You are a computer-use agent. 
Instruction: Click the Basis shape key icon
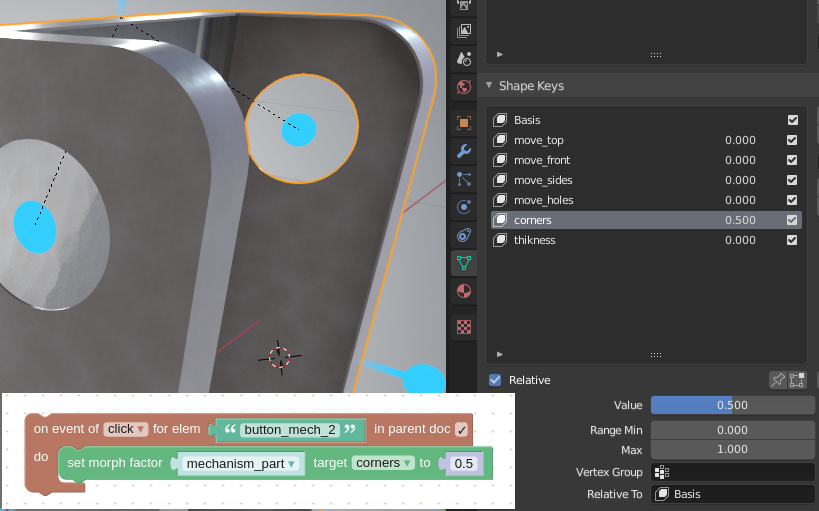click(500, 120)
